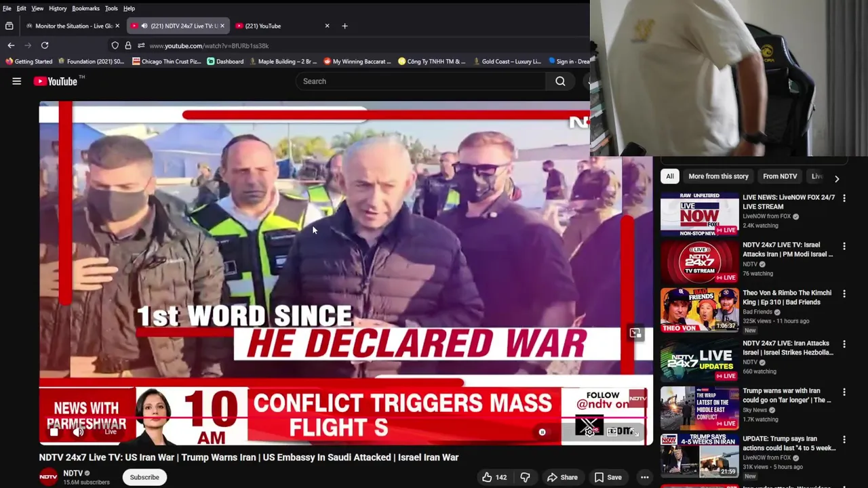Open options for NDTV Iran Attacks Israel video
Image resolution: width=868 pixels, height=488 pixels.
[x=844, y=344]
